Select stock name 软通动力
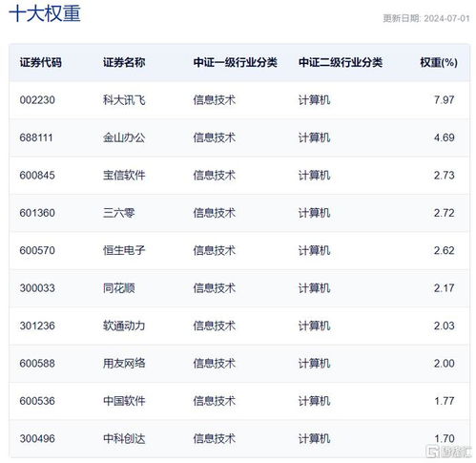Image resolution: width=476 pixels, height=463 pixels. 124,326
